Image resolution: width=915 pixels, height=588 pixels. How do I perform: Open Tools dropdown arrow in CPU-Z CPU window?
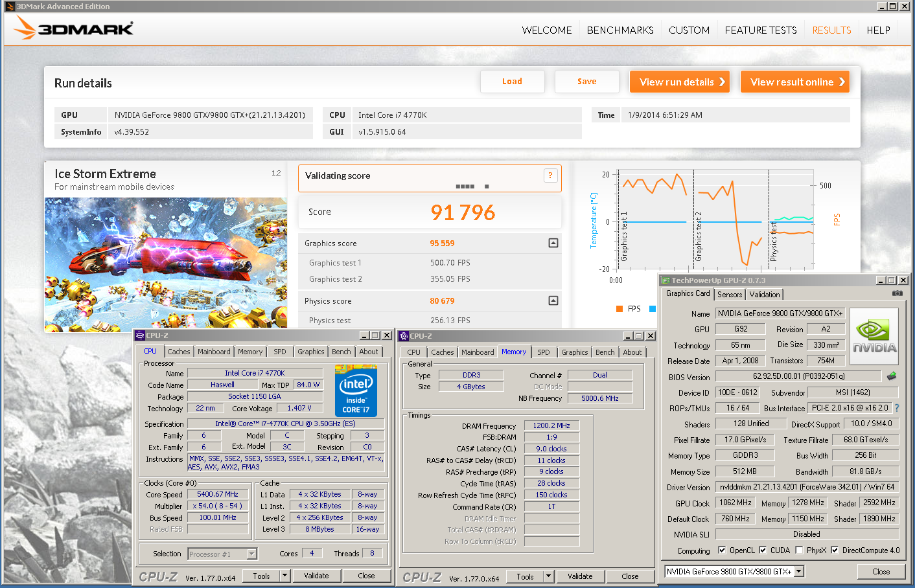coord(284,576)
